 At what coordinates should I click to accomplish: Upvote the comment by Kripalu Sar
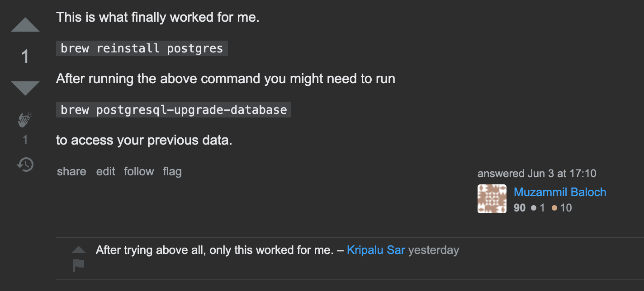click(x=79, y=249)
